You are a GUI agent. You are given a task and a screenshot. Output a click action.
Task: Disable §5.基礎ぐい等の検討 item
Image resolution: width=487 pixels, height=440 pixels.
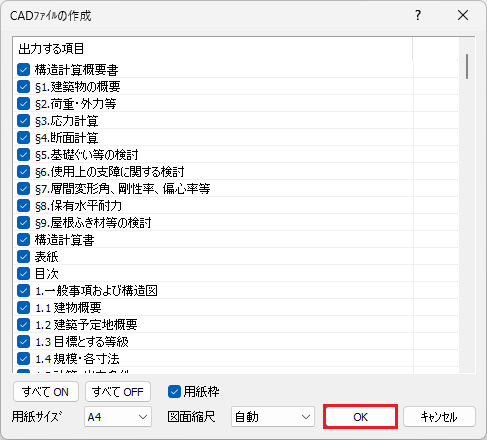23,155
